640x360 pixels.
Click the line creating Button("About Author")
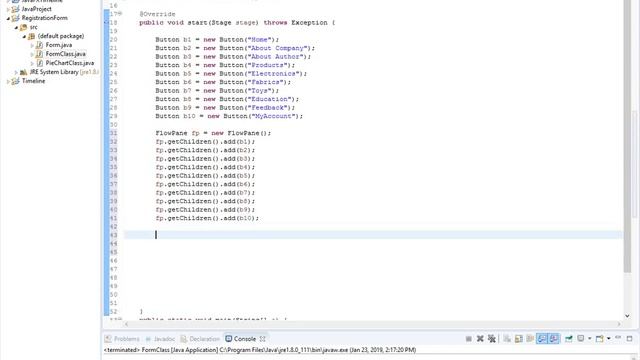[x=233, y=57]
